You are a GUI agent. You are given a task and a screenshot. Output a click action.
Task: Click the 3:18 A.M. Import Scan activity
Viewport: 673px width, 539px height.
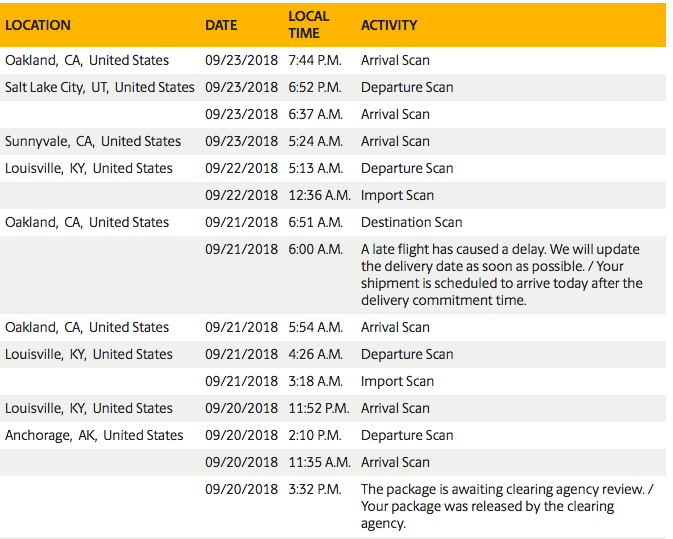(x=397, y=382)
